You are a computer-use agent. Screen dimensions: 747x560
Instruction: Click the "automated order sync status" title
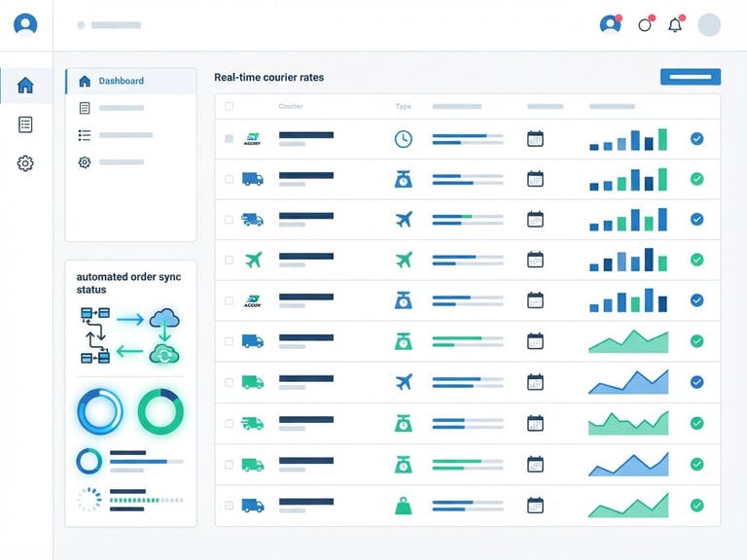128,283
